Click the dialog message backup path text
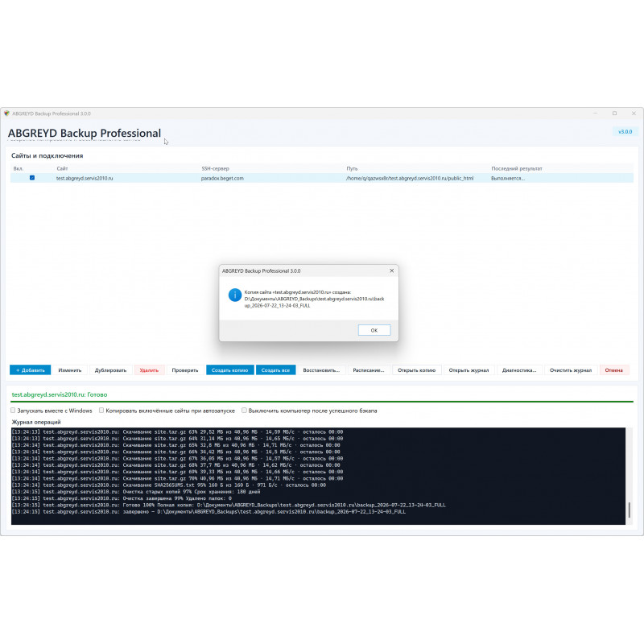The image size is (644, 644). click(x=314, y=302)
